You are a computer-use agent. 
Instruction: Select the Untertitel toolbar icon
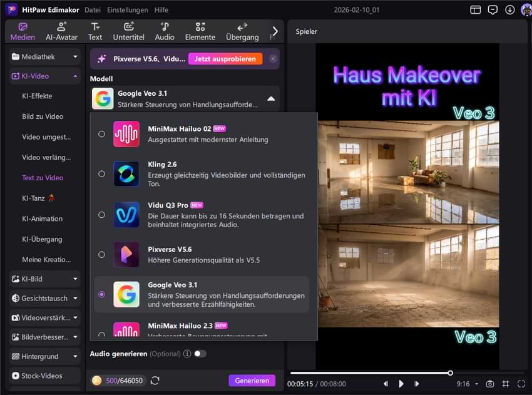128,31
